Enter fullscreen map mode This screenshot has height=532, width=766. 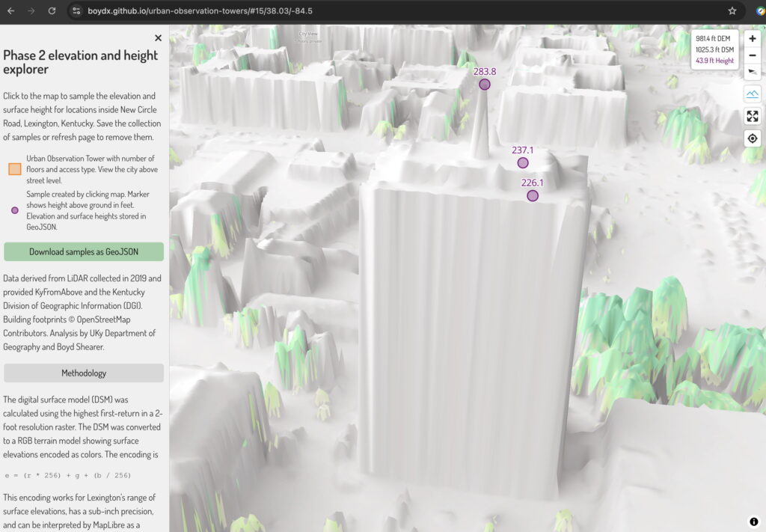[x=753, y=116]
